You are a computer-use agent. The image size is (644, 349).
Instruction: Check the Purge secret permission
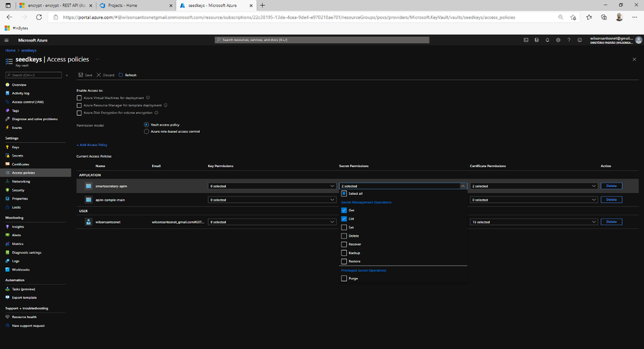[344, 278]
